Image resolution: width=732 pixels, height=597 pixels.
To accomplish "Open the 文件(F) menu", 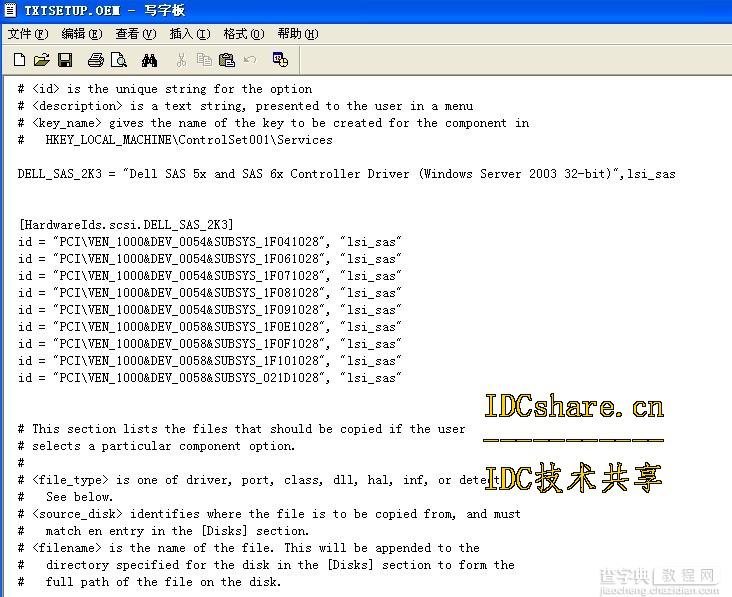I will 28,34.
